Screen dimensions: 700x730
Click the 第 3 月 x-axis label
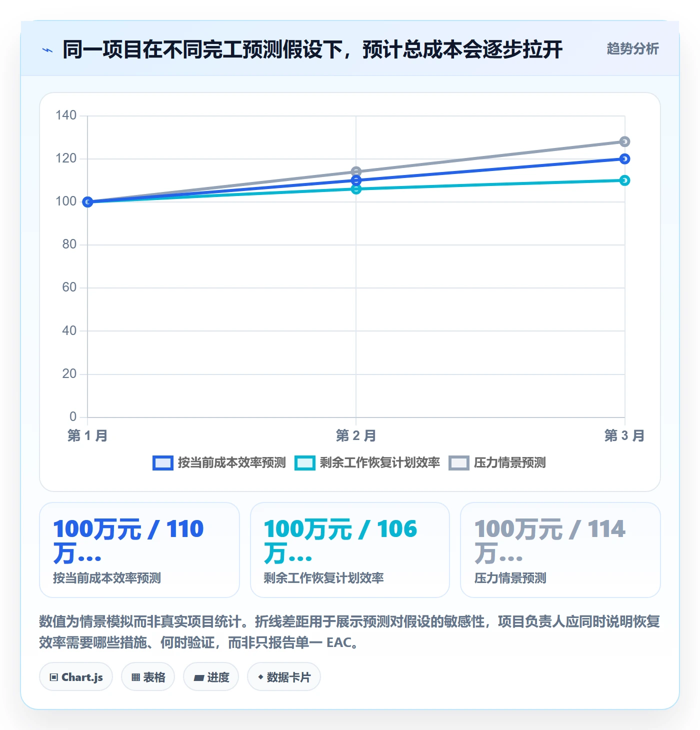click(624, 436)
